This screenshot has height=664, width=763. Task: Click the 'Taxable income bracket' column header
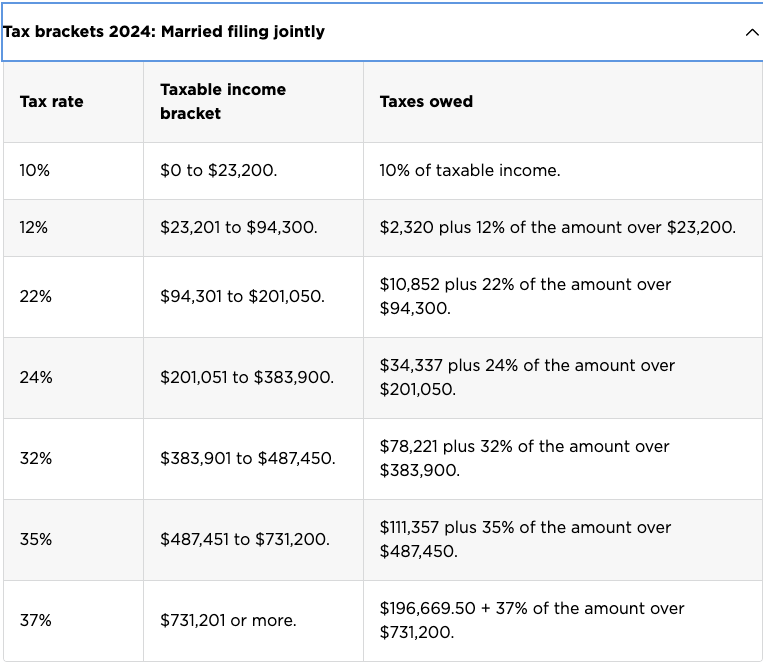(254, 102)
